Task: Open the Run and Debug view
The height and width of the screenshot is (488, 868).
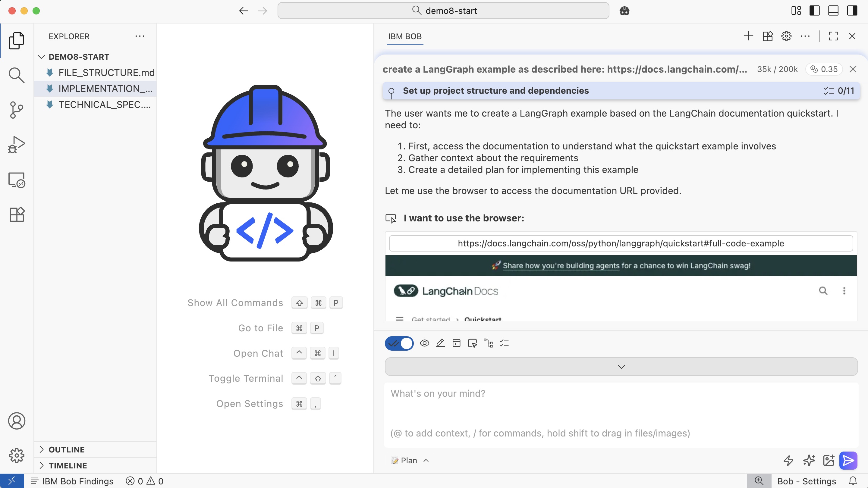Action: 16,145
